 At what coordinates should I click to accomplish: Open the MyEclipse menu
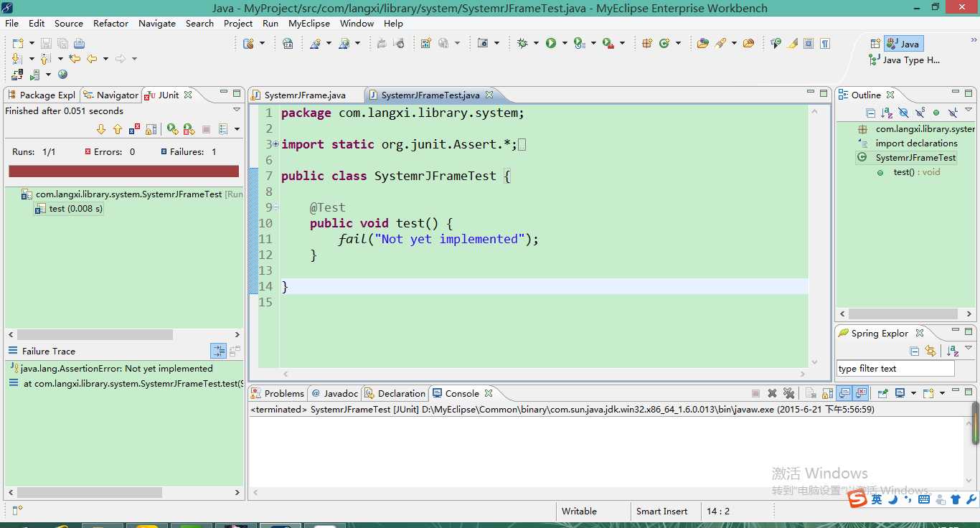(309, 23)
